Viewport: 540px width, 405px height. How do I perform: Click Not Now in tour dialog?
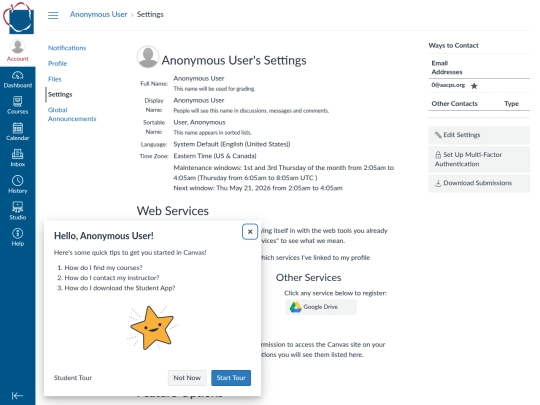click(187, 378)
